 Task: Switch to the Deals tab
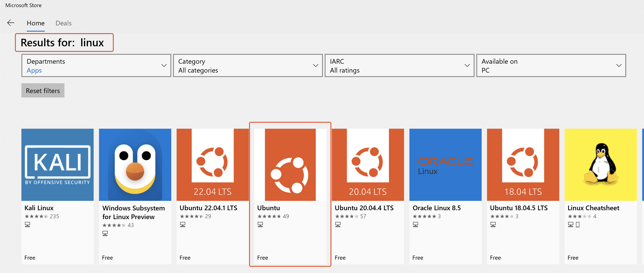[64, 23]
